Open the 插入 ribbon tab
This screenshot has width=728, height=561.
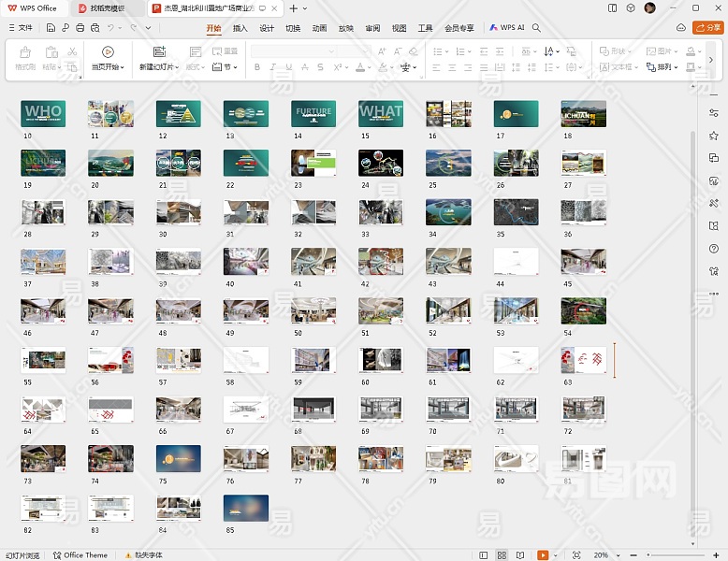[x=240, y=28]
